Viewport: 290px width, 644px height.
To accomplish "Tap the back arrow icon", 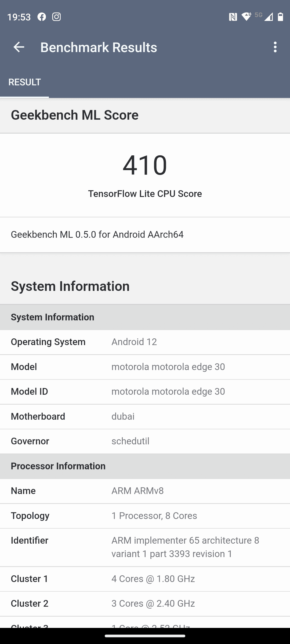I will [x=19, y=47].
